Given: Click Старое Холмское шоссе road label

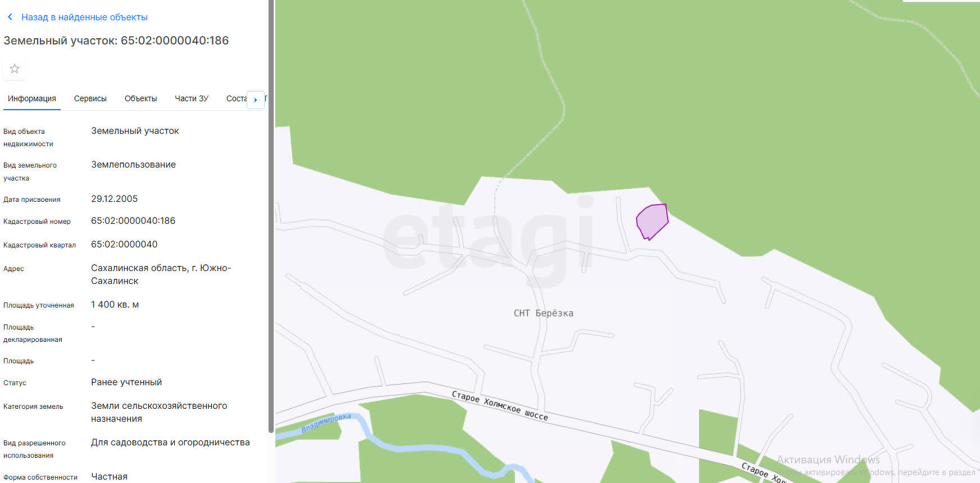Looking at the screenshot, I should [x=500, y=405].
